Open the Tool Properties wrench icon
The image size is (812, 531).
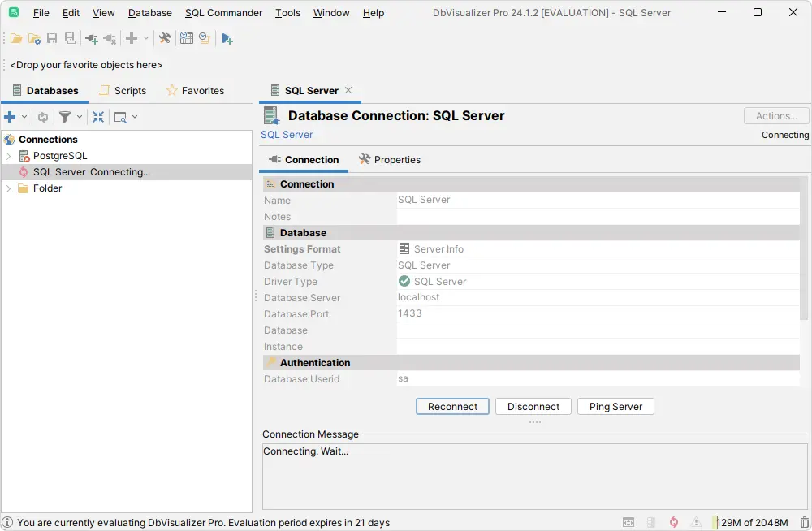tap(164, 38)
